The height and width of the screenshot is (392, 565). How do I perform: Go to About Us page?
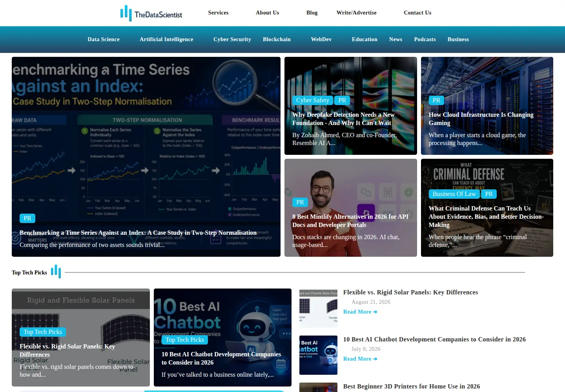click(268, 13)
